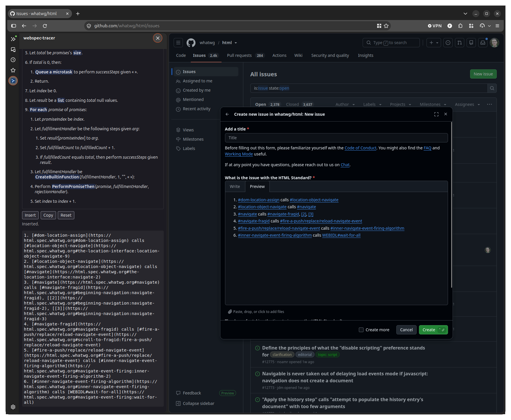
Task: Follow the PerformPromiseThen link in tracer panel
Action: click(x=73, y=187)
